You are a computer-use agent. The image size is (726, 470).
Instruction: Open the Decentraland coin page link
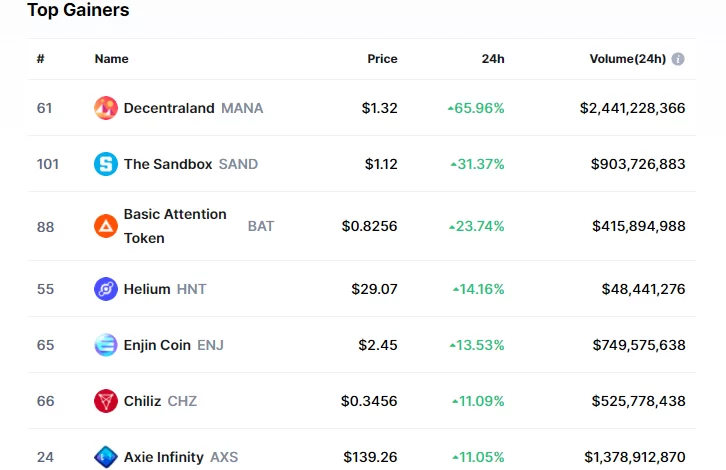169,108
